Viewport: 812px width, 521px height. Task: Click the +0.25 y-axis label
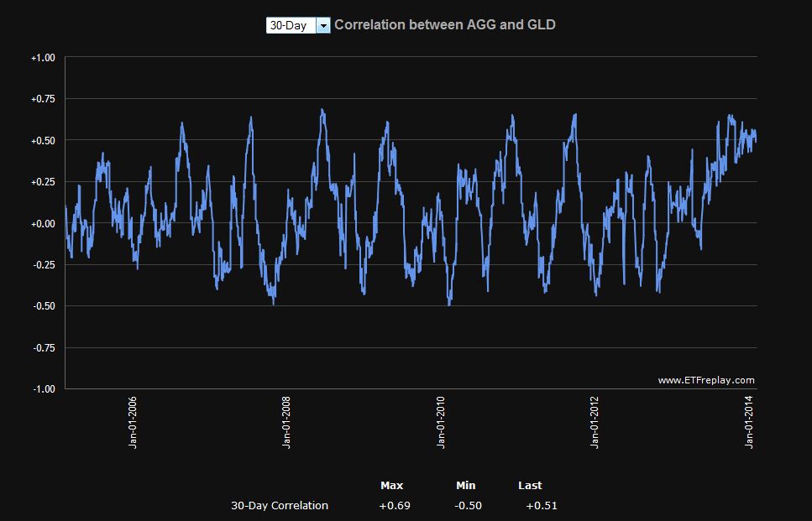click(x=43, y=182)
